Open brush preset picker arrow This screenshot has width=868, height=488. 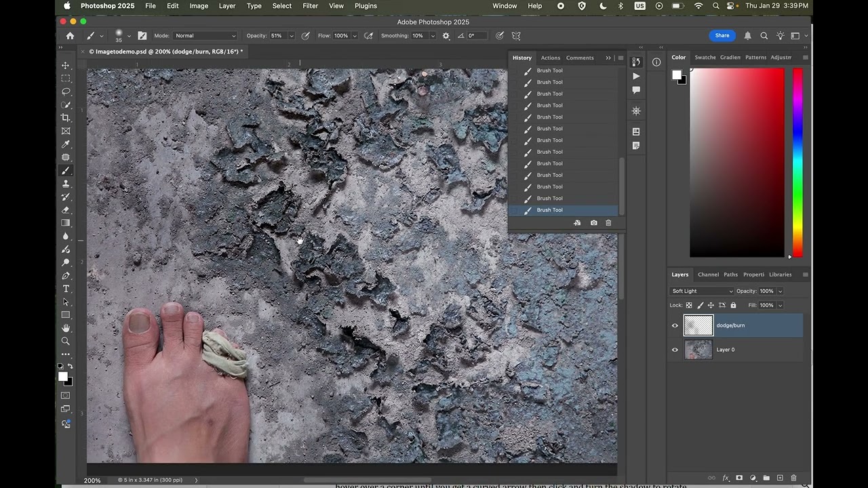[x=129, y=36]
